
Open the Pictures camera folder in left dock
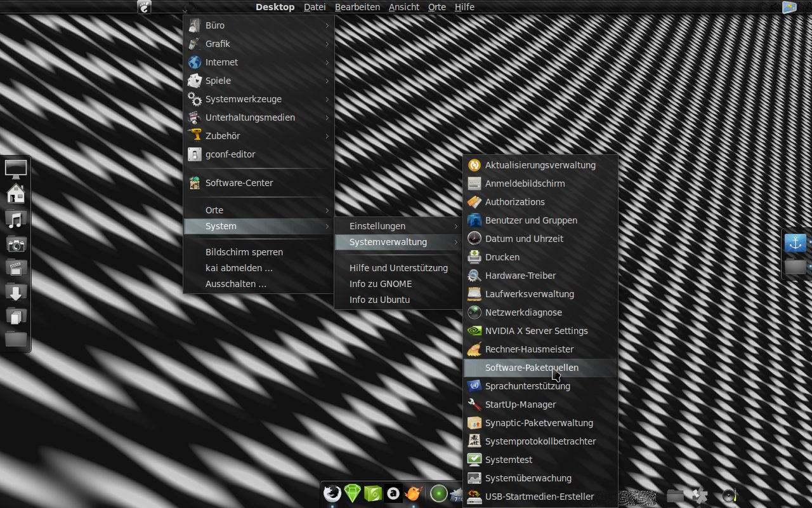[16, 244]
